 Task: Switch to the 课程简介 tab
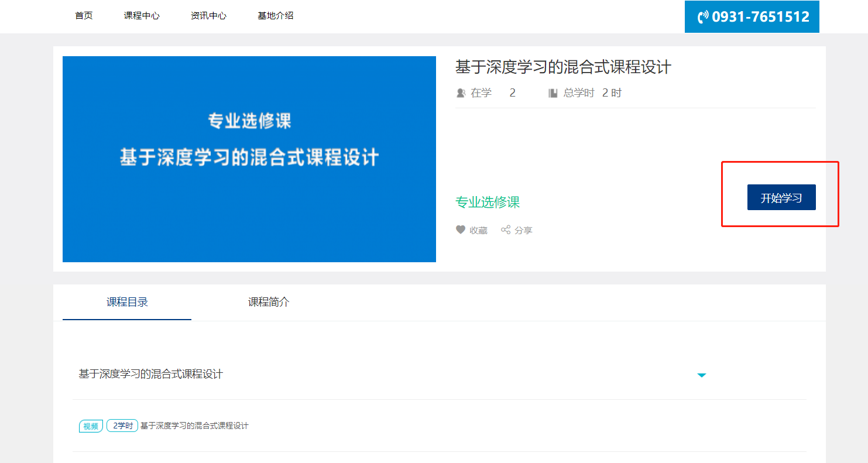pyautogui.click(x=269, y=303)
